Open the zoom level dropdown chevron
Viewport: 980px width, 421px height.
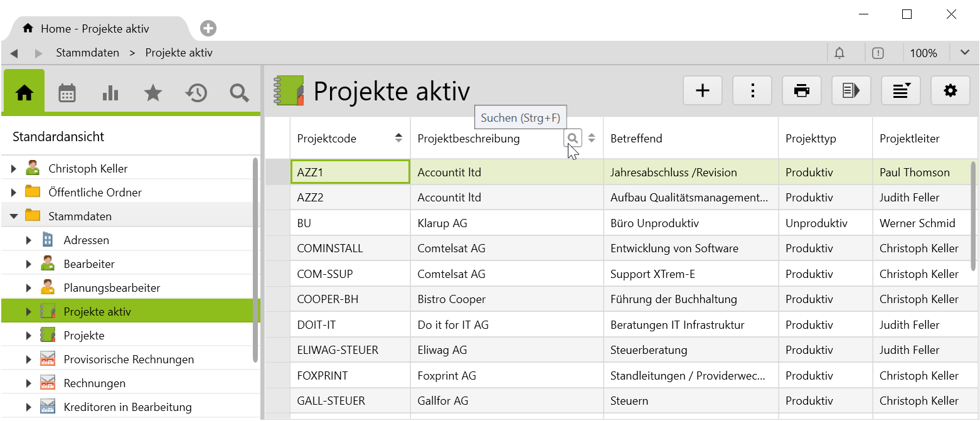pos(964,53)
